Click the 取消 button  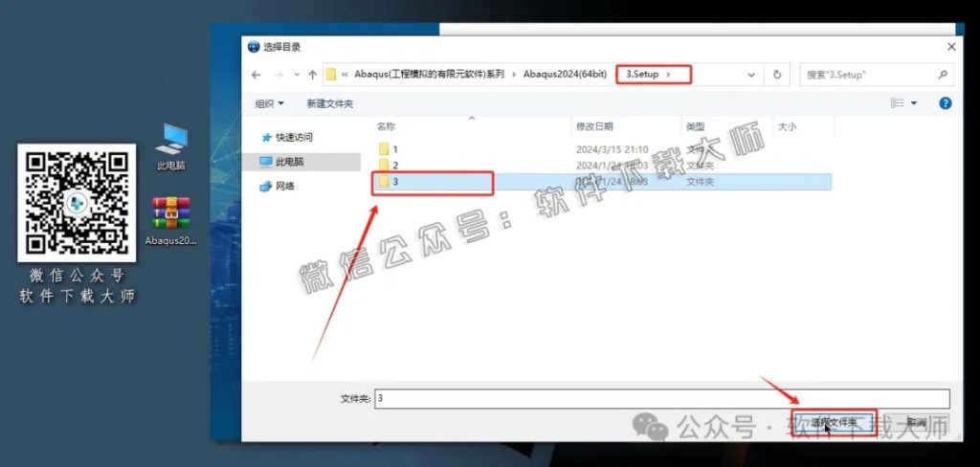[x=916, y=423]
